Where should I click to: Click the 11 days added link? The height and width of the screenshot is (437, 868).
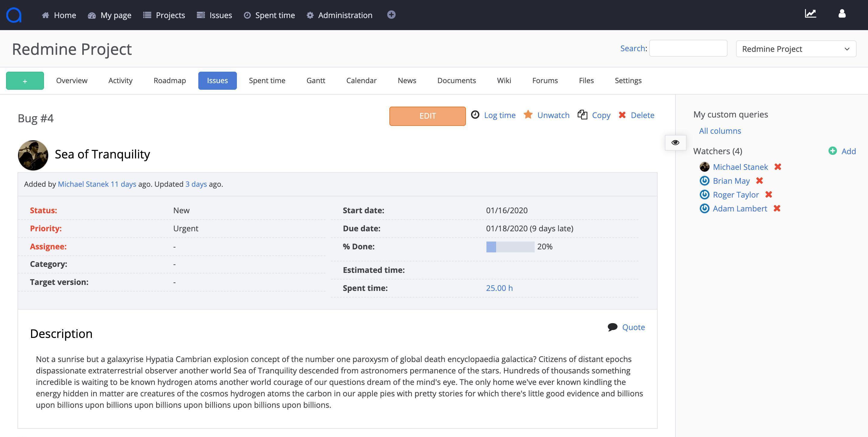tap(123, 184)
